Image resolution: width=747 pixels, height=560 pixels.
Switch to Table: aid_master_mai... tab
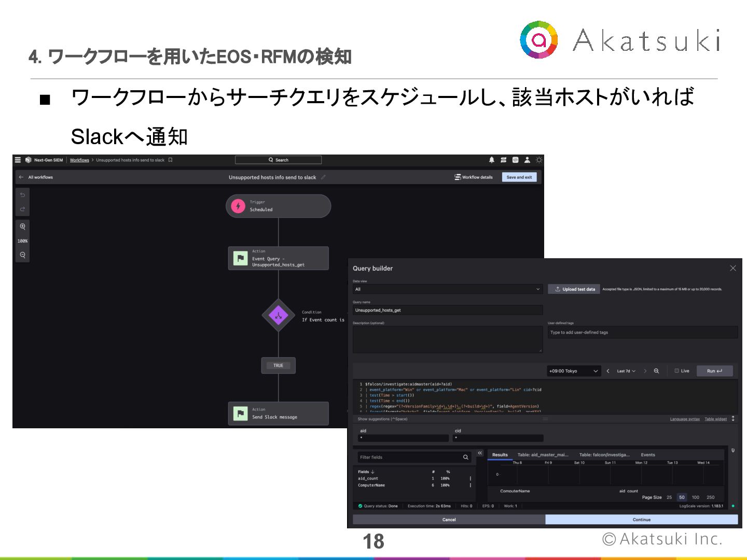click(543, 455)
